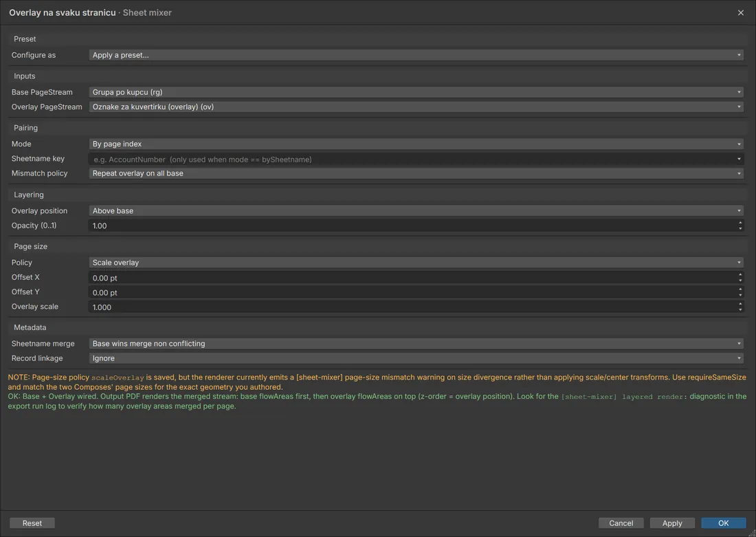
Task: Click the Sheetname key dropdown arrow
Action: 739,160
